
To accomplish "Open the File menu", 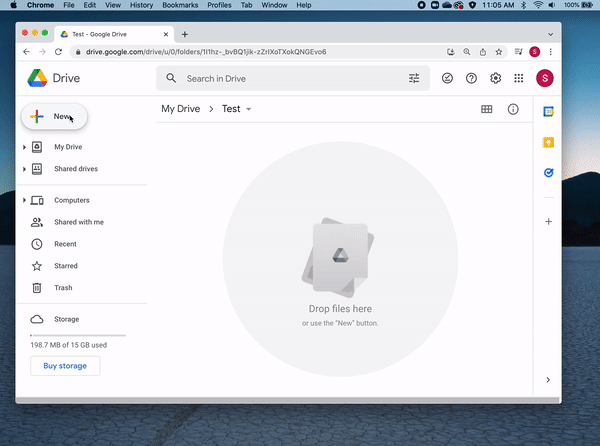I will tap(69, 5).
